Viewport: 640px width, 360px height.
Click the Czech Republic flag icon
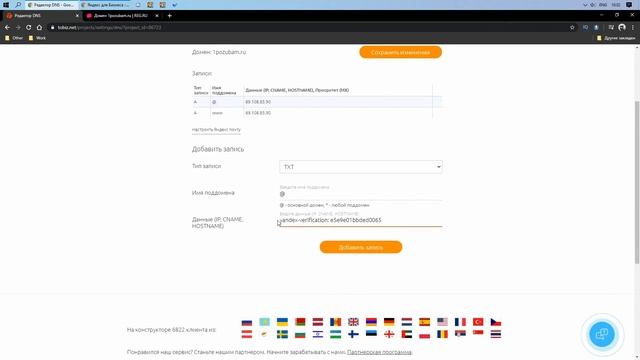(x=496, y=322)
